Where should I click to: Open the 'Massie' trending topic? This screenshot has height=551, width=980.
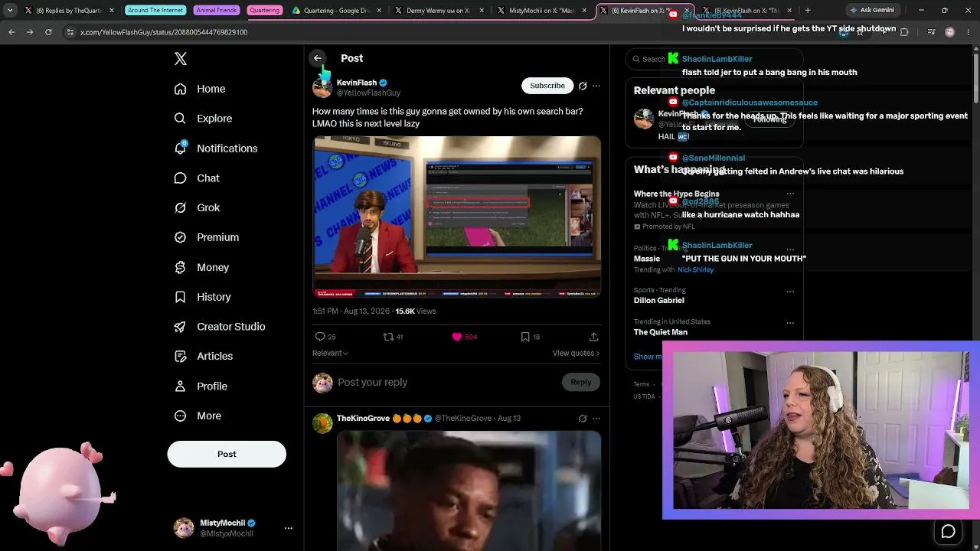point(647,259)
